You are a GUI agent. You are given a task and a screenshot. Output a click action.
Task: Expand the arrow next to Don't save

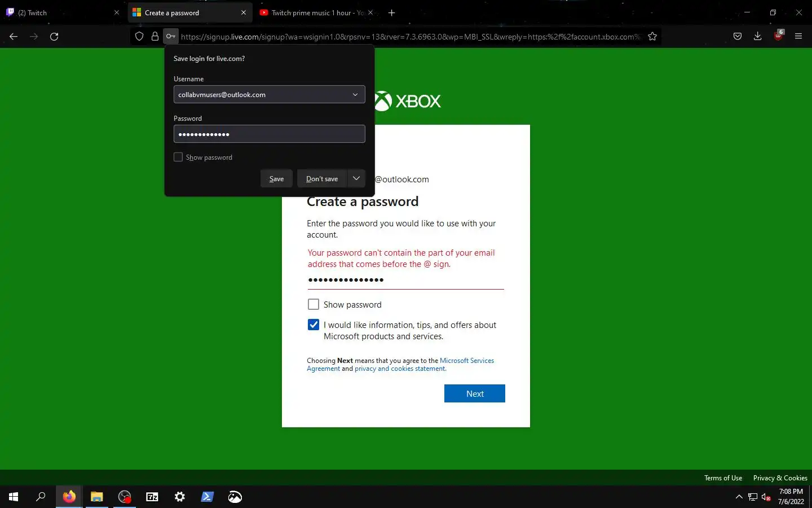(356, 178)
